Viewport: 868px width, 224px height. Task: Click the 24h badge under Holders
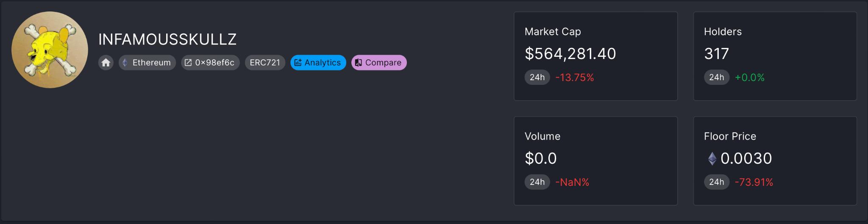coord(716,77)
